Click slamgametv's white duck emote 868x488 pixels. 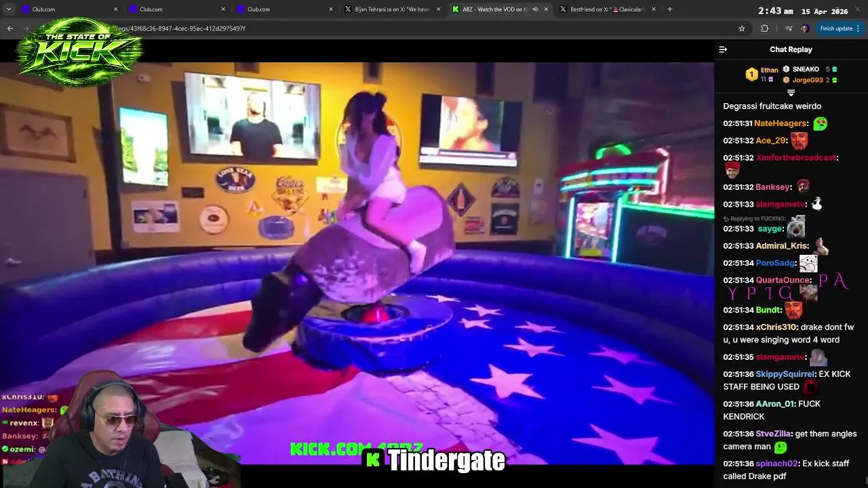pos(817,203)
